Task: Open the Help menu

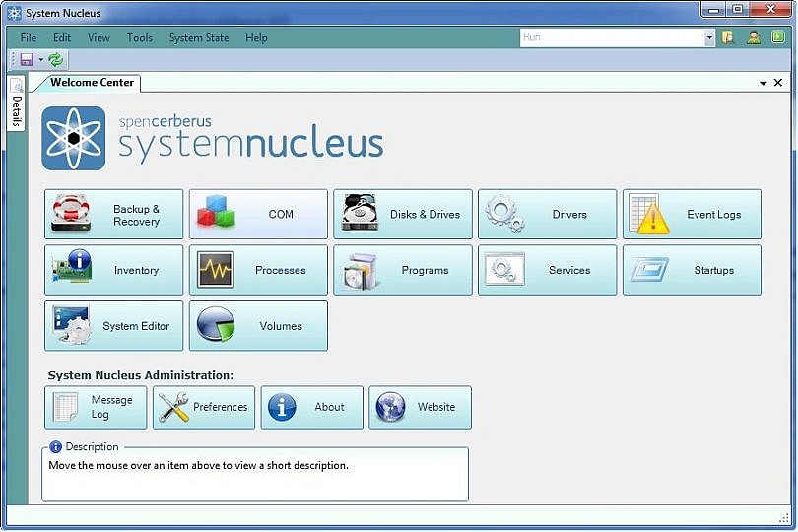Action: point(256,38)
